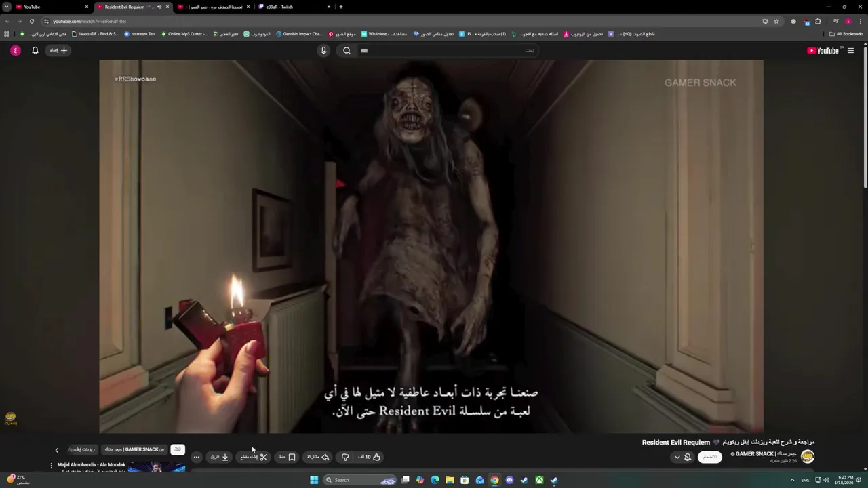The height and width of the screenshot is (488, 868).
Task: Expand the notification bell dropdown for channel
Action: pyautogui.click(x=682, y=457)
